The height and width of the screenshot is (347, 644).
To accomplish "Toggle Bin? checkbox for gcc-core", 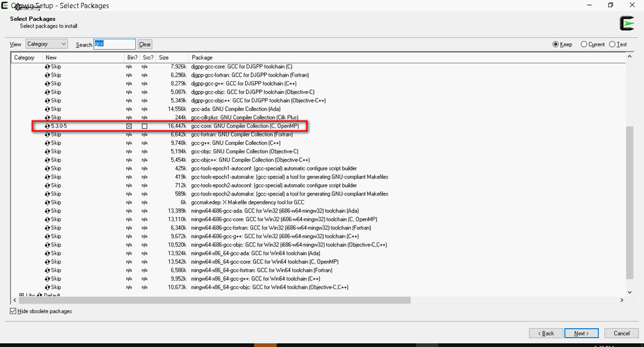I will point(129,126).
